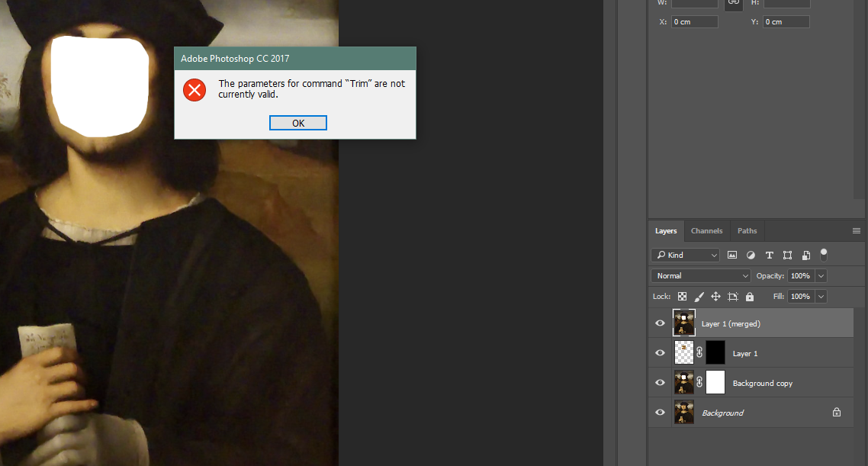This screenshot has height=466, width=868.
Task: Hide the Layer 1 (merged) layer
Action: tap(660, 323)
